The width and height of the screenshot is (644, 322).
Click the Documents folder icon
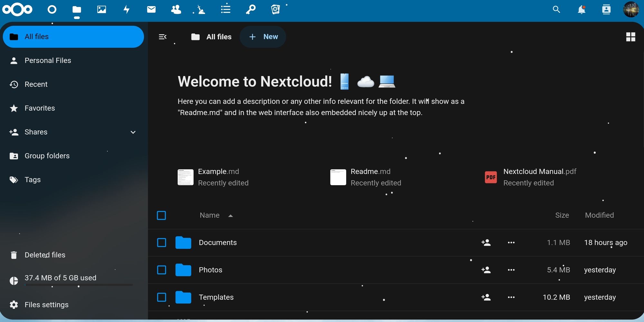point(183,242)
